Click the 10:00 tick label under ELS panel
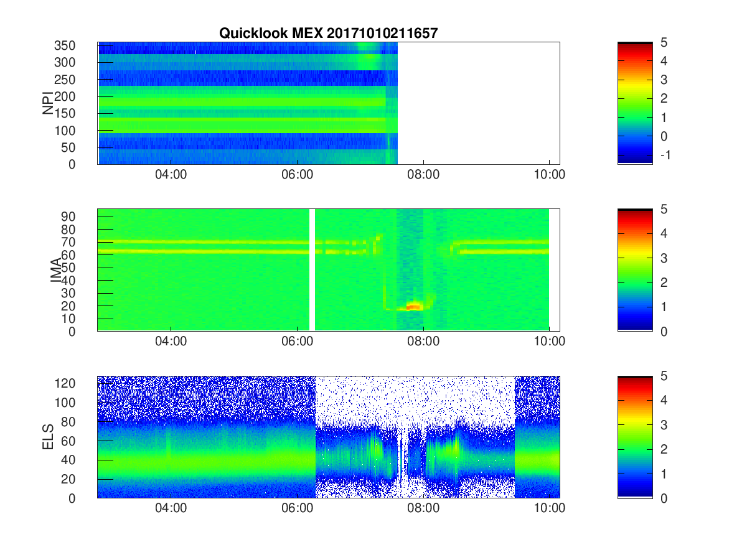The height and width of the screenshot is (560, 747). [x=549, y=508]
